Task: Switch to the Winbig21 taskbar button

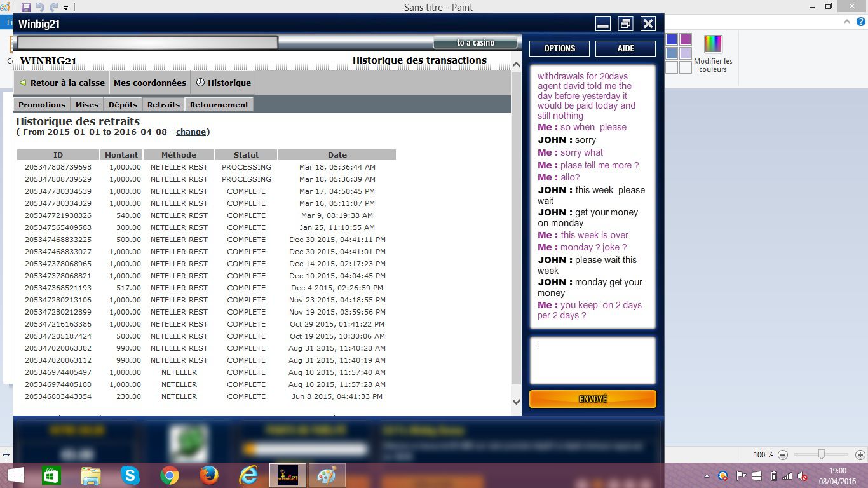Action: click(288, 475)
